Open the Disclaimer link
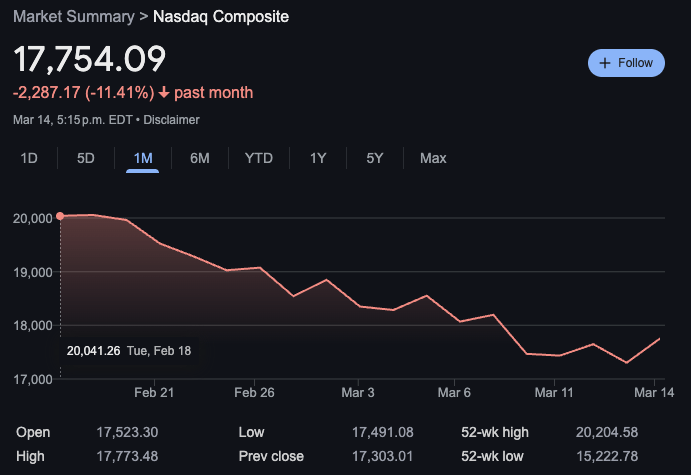 pos(171,120)
